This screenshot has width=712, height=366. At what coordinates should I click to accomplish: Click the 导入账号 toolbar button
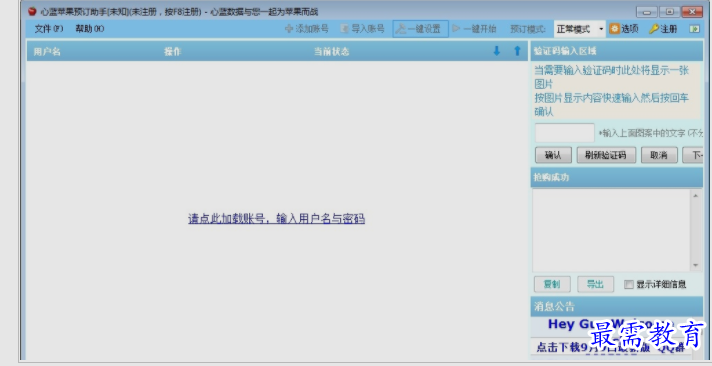pyautogui.click(x=363, y=29)
